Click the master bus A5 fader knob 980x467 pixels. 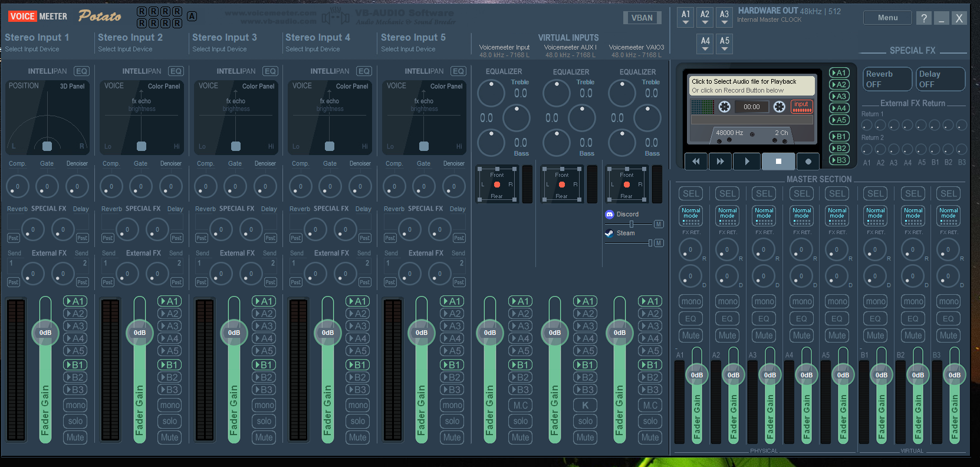click(x=843, y=375)
